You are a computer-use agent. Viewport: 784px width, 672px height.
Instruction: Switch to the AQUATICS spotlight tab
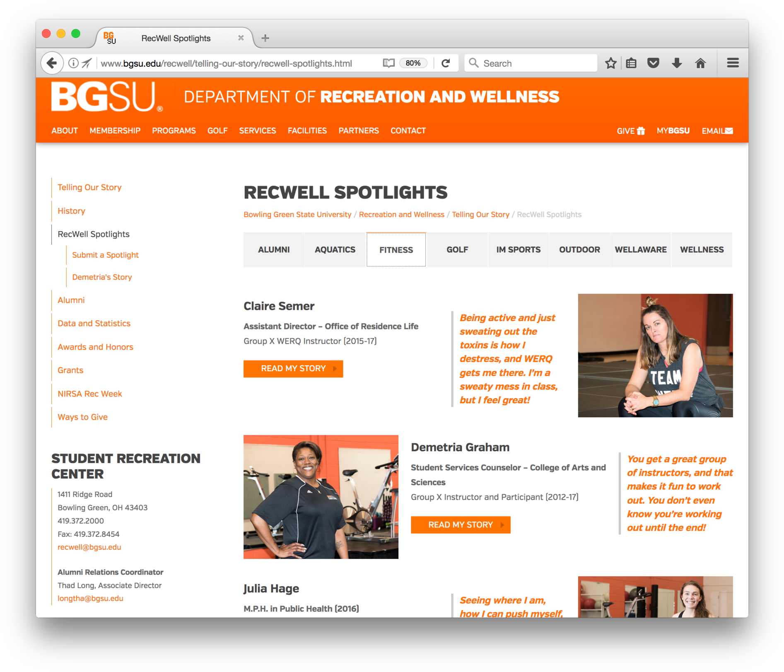click(335, 250)
